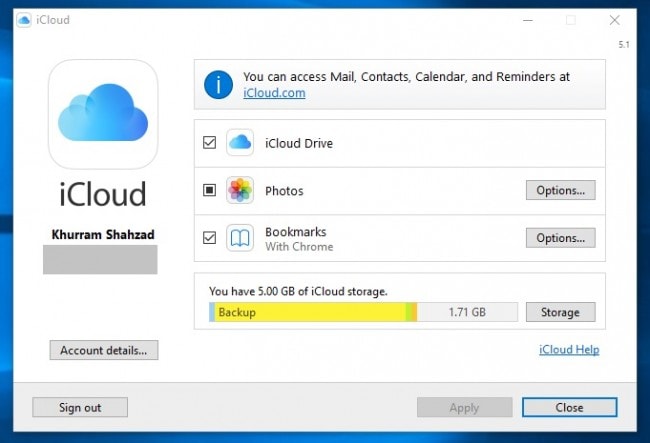The image size is (650, 443).
Task: Close the iCloud window with X
Action: (614, 20)
